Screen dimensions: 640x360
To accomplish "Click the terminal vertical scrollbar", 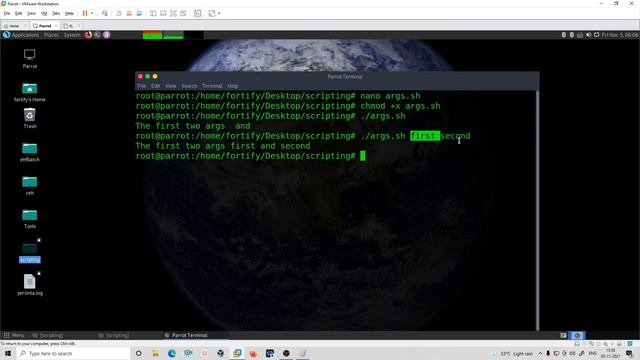I will [x=537, y=210].
